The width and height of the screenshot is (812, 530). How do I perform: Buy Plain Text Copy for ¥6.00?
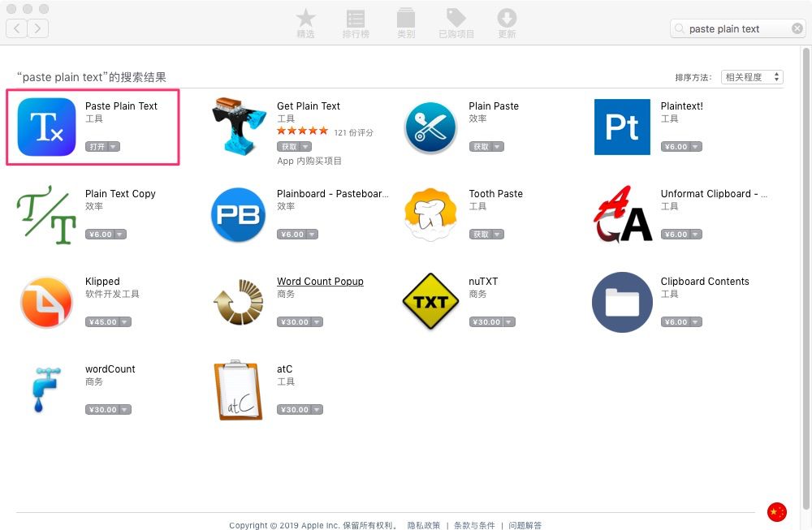tap(100, 235)
